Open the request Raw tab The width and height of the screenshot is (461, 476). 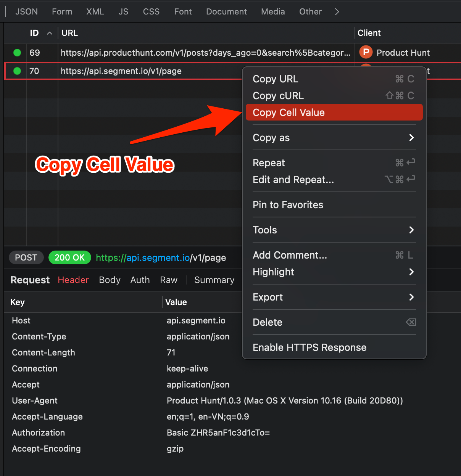[169, 280]
